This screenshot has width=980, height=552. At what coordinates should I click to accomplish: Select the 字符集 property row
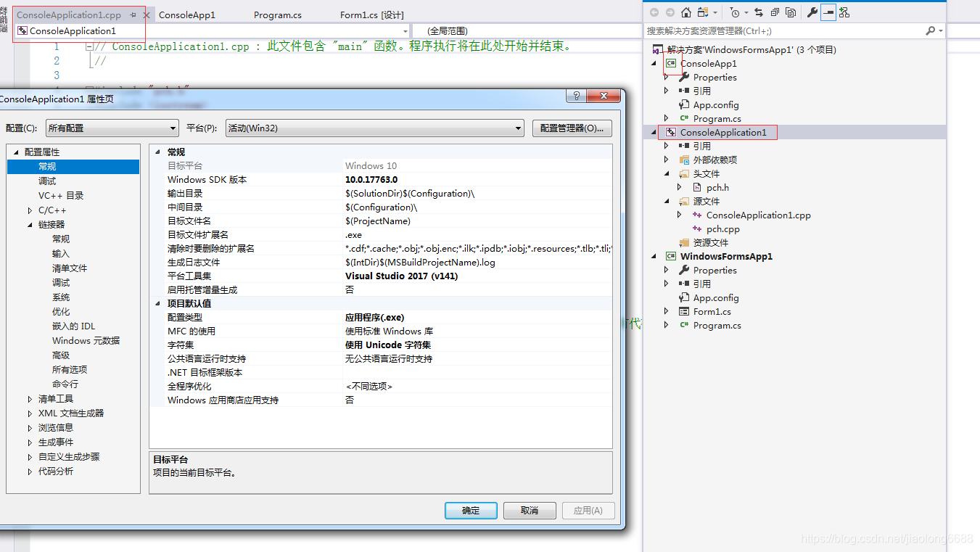click(382, 345)
